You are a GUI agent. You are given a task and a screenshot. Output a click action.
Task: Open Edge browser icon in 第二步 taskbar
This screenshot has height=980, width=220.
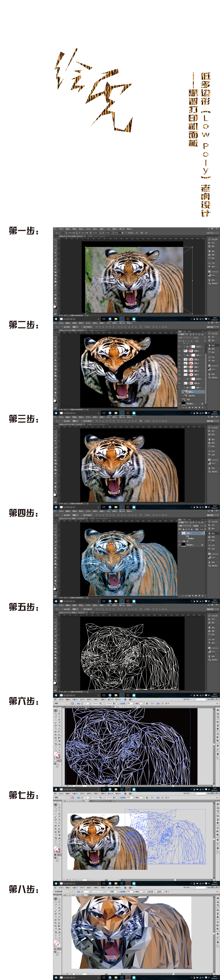(x=110, y=413)
